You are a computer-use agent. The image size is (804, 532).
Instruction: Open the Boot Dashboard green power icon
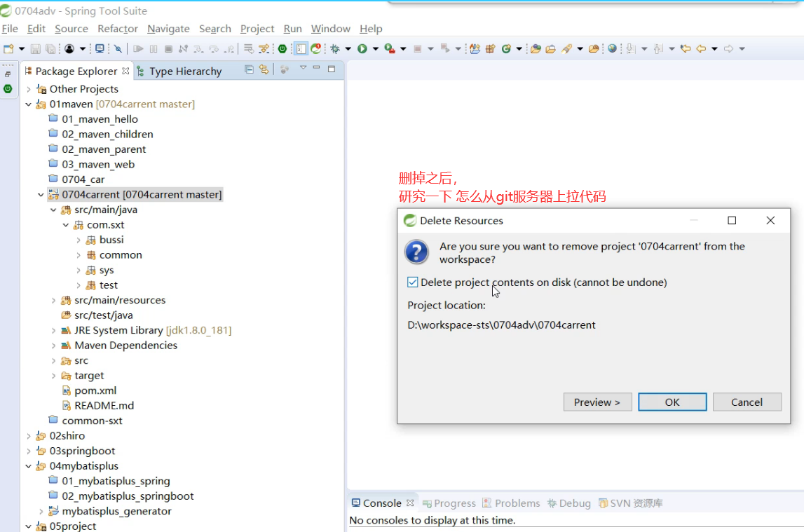pyautogui.click(x=282, y=48)
